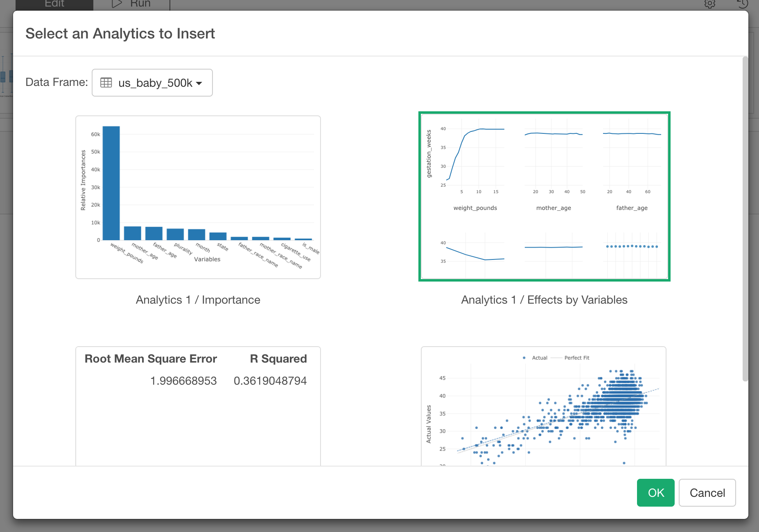Switch to the Edit tab
Screen dimensions: 759x532
click(x=54, y=4)
